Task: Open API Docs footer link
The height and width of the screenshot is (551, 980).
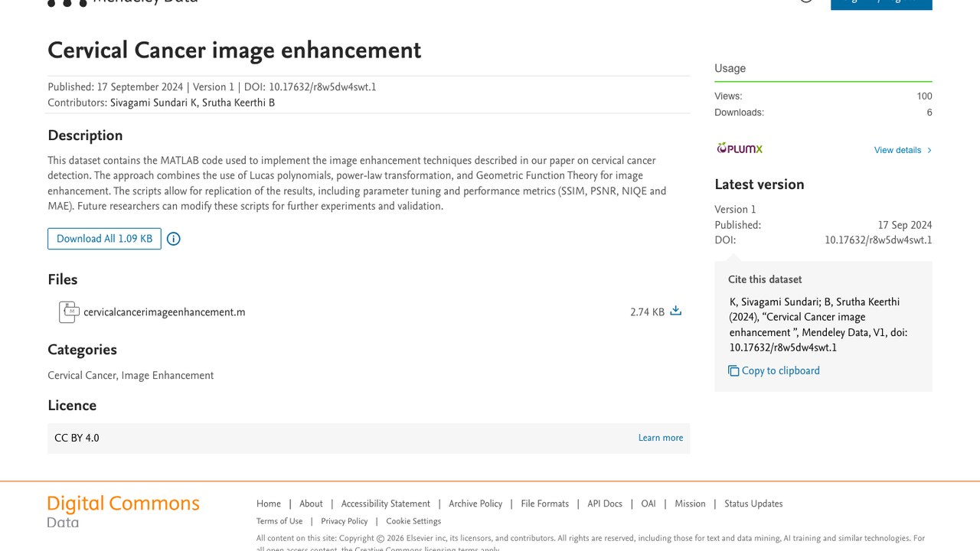Action: [605, 504]
